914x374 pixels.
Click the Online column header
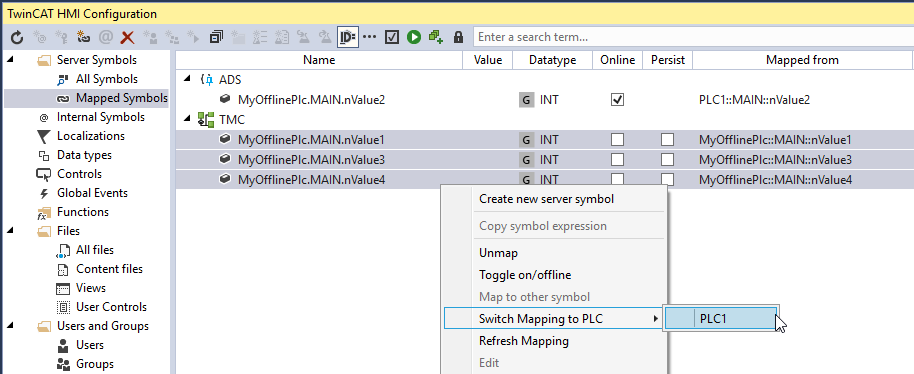[x=617, y=60]
